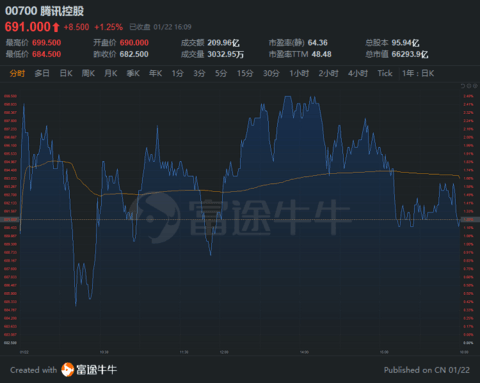This screenshot has width=480, height=383.
Task: Click the 富途牛牛 brand name in footer
Action: point(96,370)
